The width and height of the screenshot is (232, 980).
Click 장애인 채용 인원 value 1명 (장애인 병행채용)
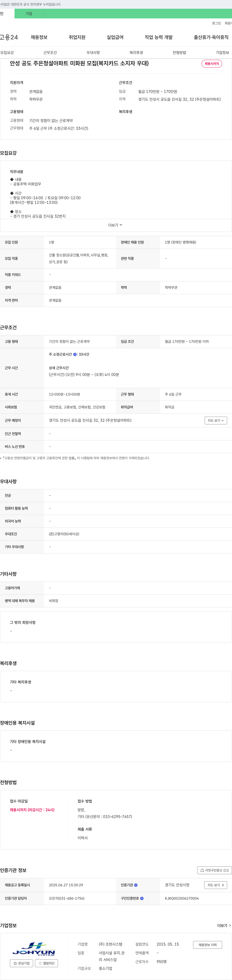181,242
